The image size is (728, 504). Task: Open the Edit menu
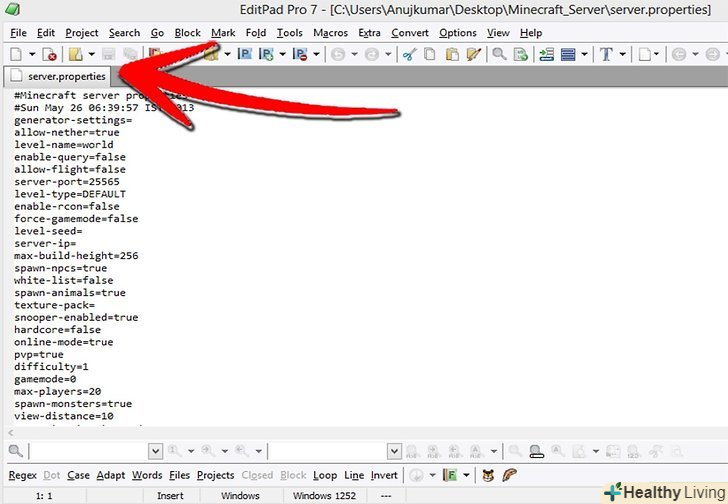click(x=46, y=33)
